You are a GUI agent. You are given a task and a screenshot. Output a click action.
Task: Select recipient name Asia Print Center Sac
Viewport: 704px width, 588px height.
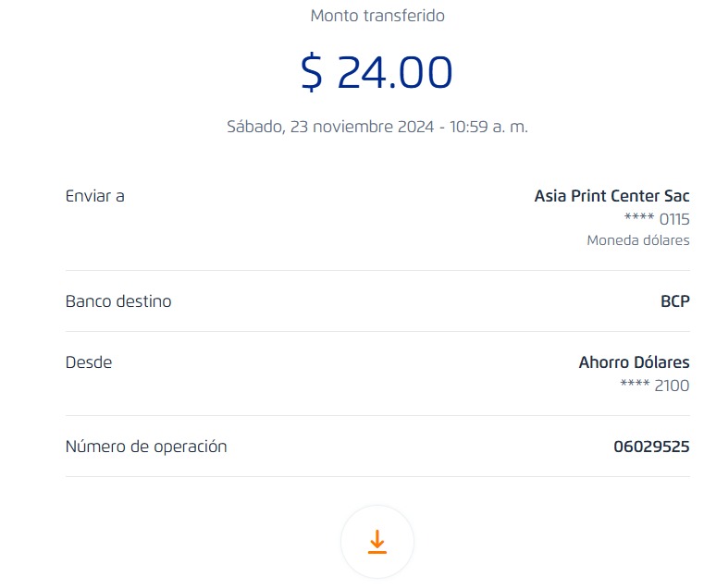pos(611,196)
